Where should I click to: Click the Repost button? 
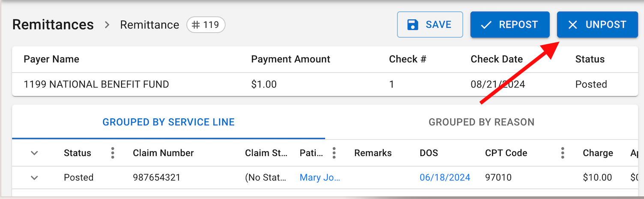tap(510, 24)
